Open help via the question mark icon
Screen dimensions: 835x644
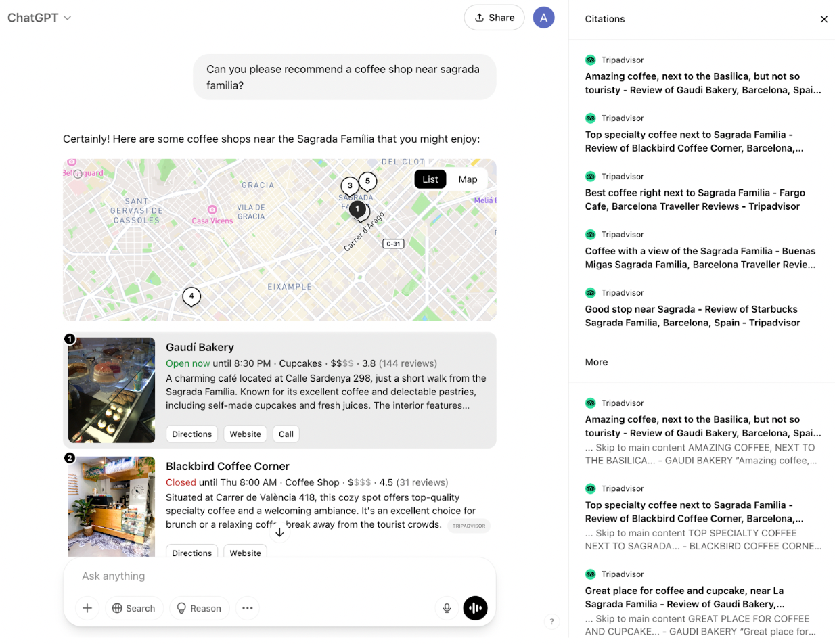pos(551,621)
